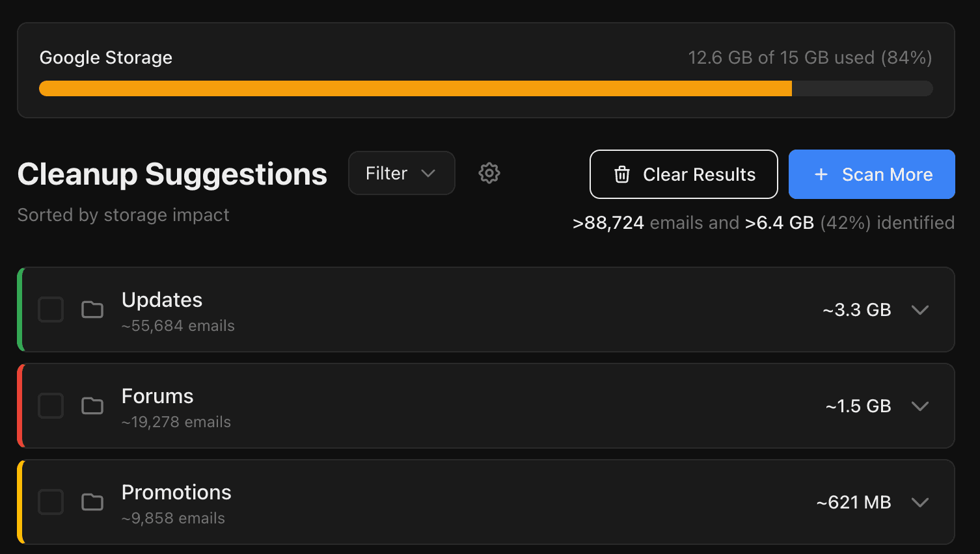
Task: Click the chevron inside the Filter button
Action: (429, 173)
